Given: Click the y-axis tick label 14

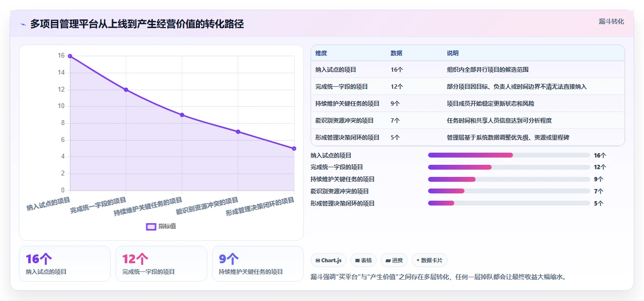Looking at the screenshot, I should tap(61, 73).
